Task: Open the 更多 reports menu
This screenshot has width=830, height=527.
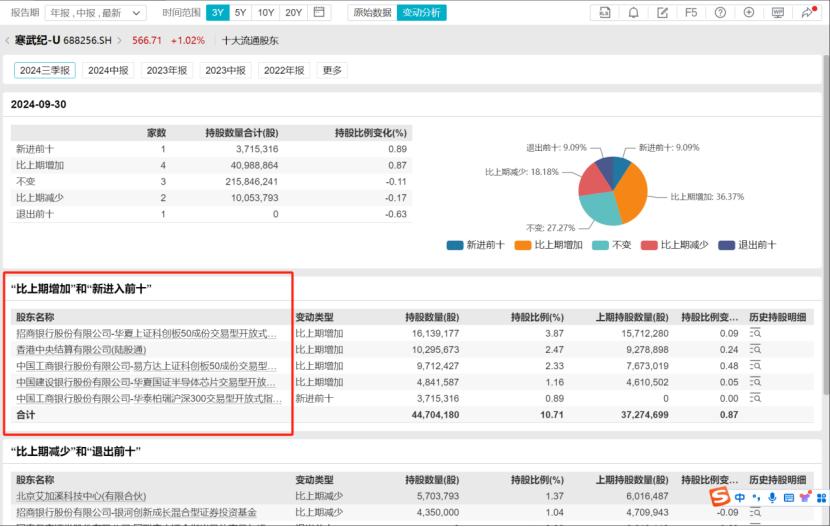Action: [x=332, y=70]
